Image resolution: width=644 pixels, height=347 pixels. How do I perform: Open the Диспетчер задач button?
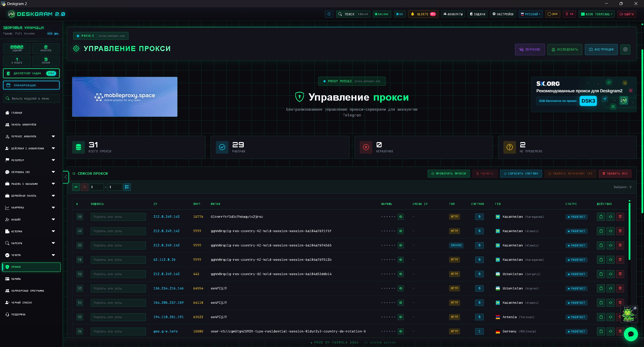(x=31, y=73)
